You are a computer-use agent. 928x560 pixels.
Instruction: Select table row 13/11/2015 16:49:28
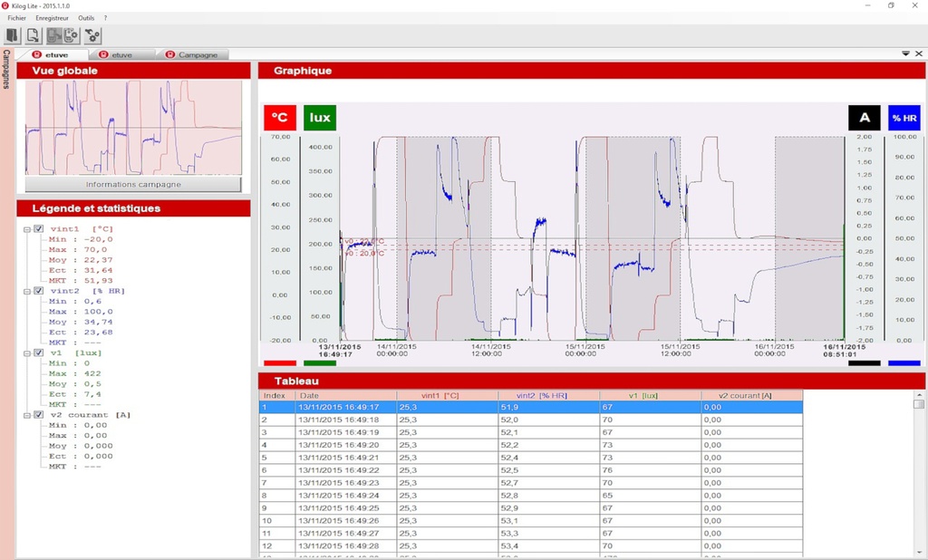(531, 546)
